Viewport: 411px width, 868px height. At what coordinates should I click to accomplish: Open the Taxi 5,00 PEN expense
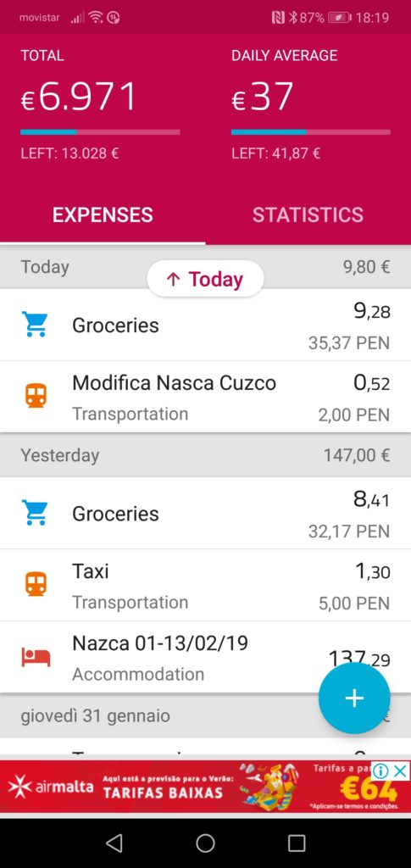tap(205, 585)
